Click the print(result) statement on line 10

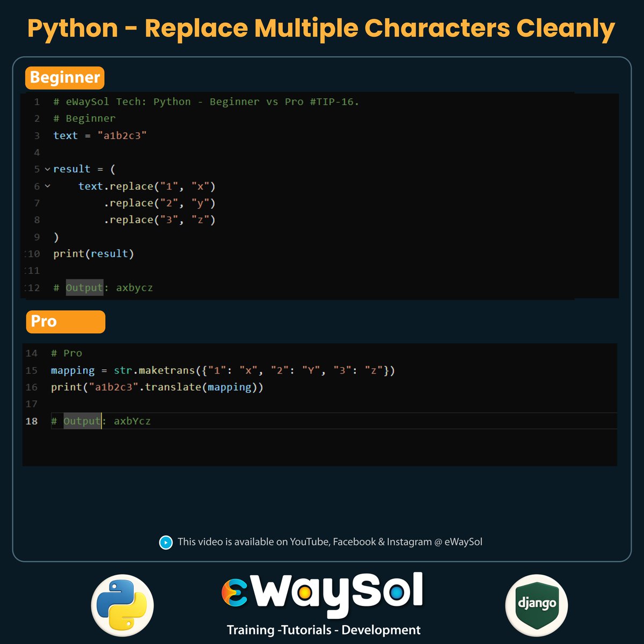(94, 253)
